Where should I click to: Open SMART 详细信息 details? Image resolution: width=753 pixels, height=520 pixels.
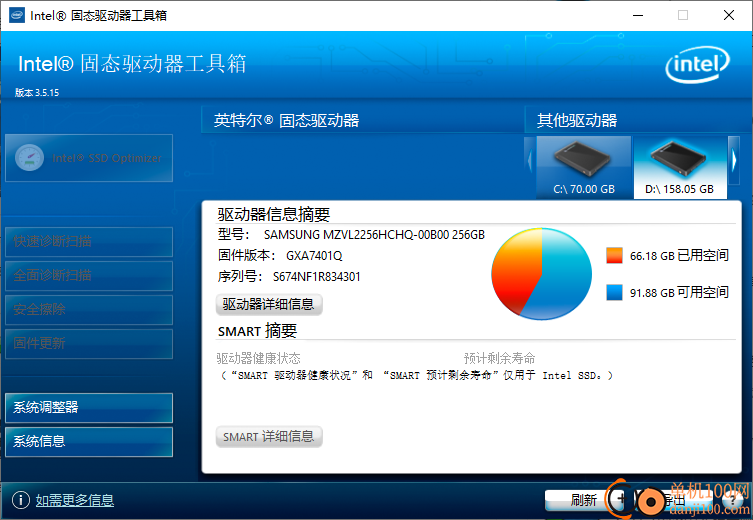coord(269,436)
